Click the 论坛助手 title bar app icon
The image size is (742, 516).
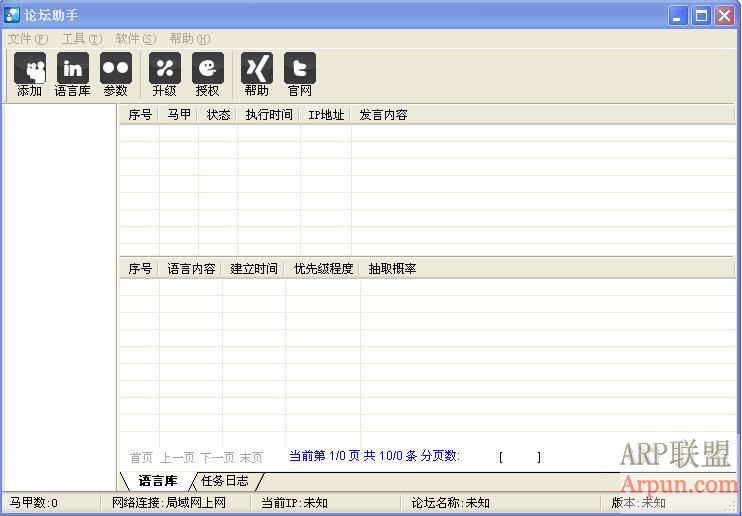click(11, 15)
